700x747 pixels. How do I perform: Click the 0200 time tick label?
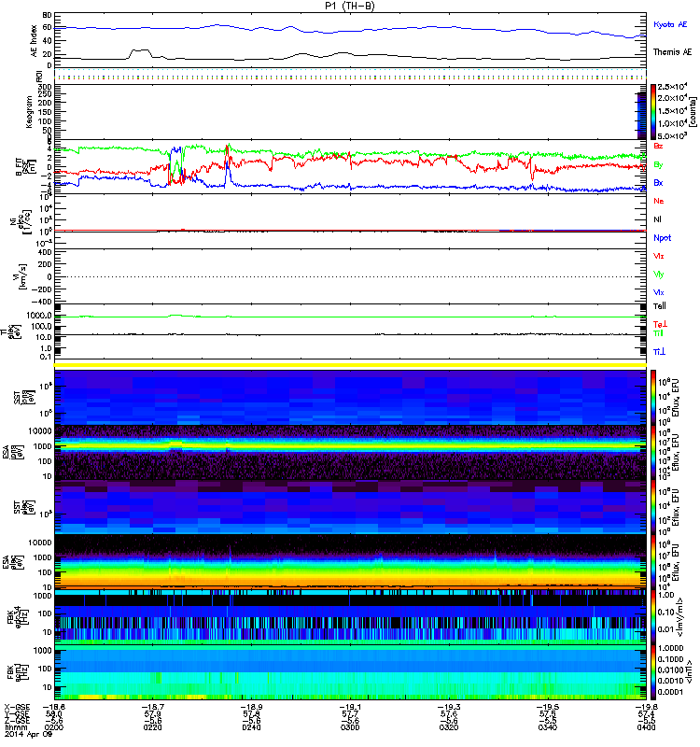54,727
